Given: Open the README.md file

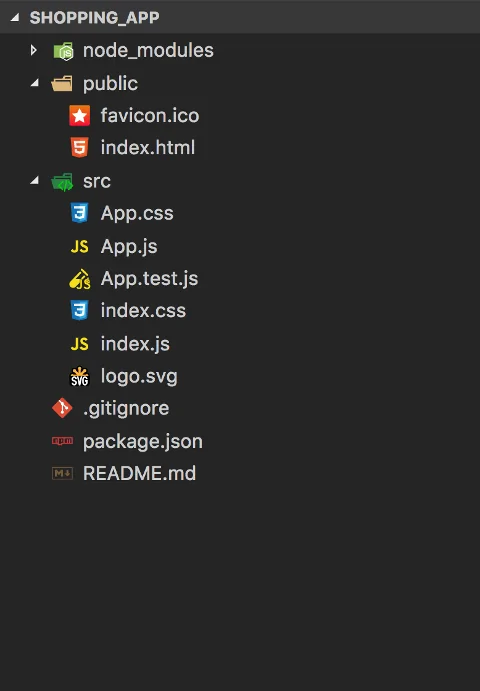Looking at the screenshot, I should (x=240, y=474).
